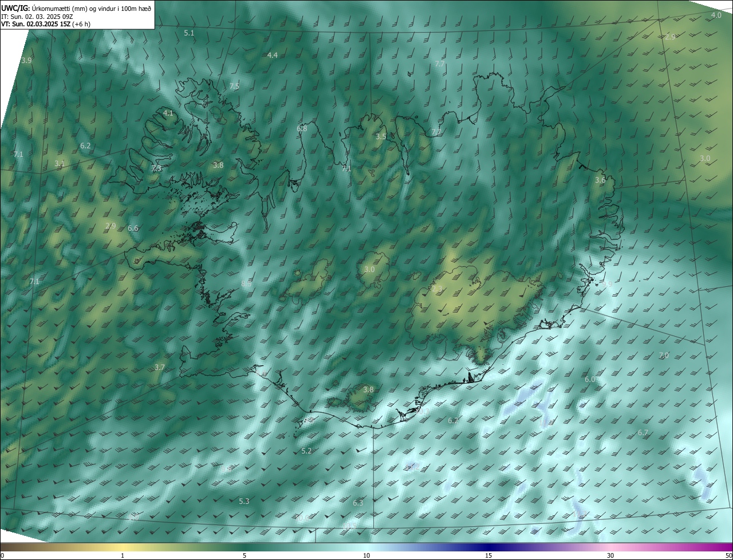733x560 pixels.
Task: Click the 7.5 value label
Action: pos(234,86)
